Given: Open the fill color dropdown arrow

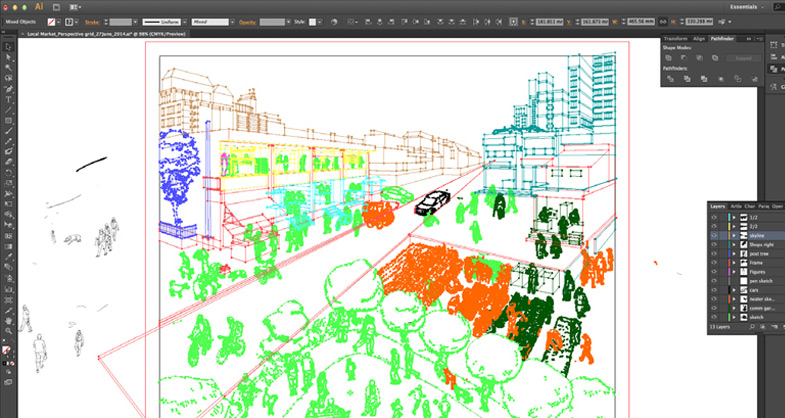Looking at the screenshot, I should [x=59, y=22].
